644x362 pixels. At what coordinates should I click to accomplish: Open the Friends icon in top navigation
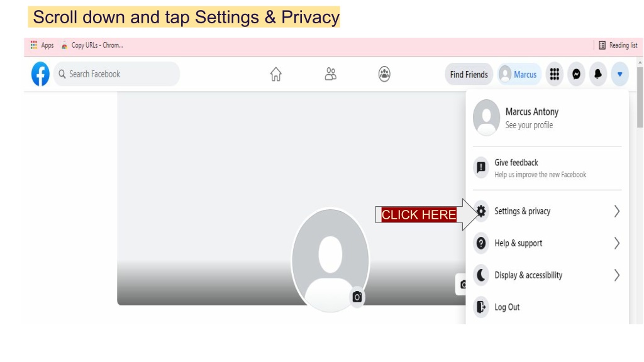click(x=330, y=74)
